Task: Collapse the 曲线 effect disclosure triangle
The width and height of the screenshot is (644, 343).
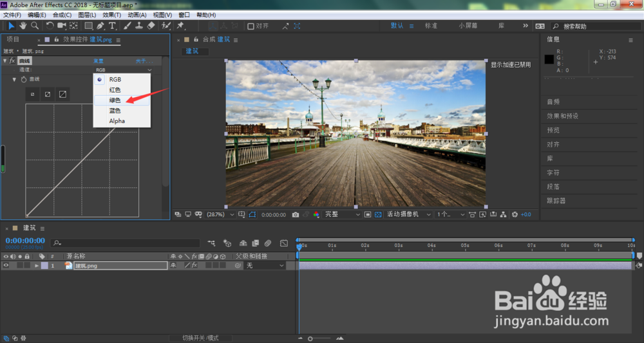Action: pyautogui.click(x=5, y=60)
